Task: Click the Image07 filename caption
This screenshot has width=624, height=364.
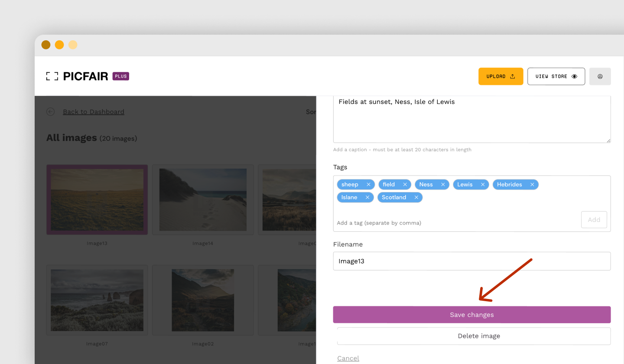Action: click(x=97, y=344)
